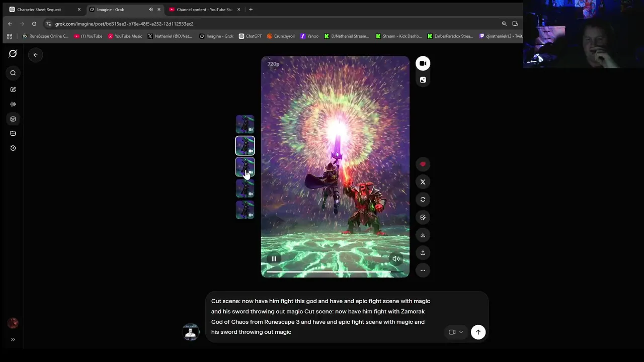Open more options three-dot menu
This screenshot has height=362, width=644.
point(423,270)
